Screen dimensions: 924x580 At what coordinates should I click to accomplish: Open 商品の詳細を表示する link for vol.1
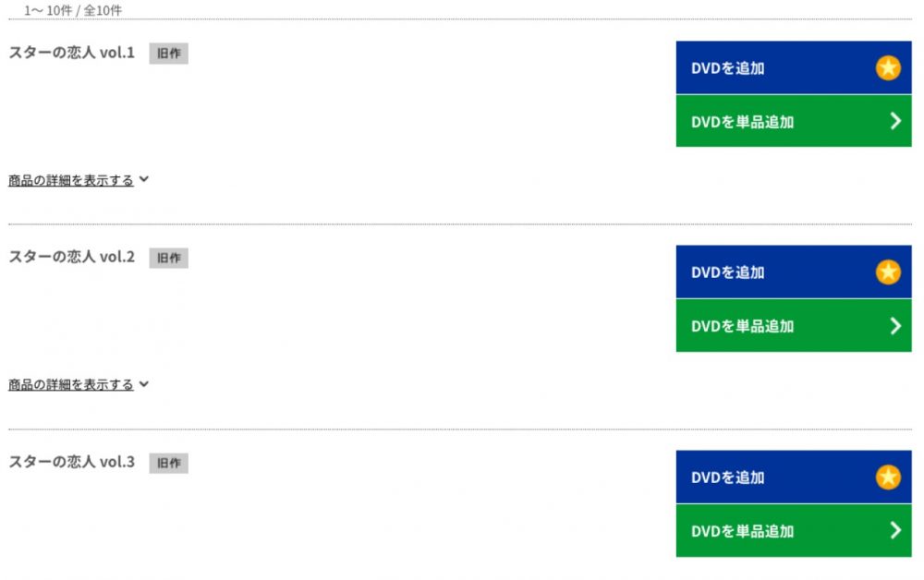71,180
